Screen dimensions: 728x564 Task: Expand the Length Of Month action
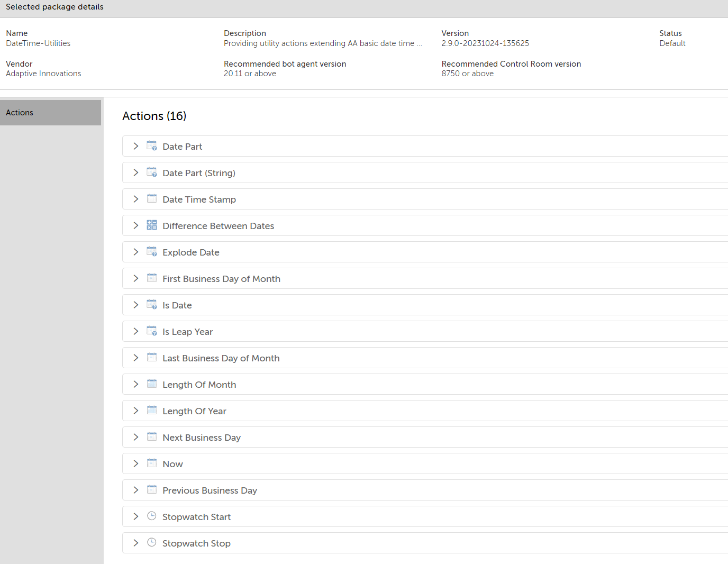point(136,384)
